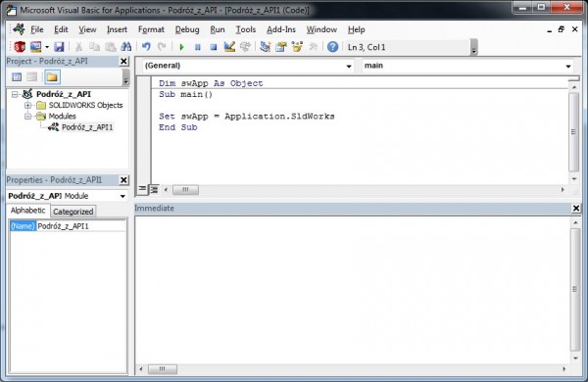Screen dimensions: 588x382
Task: Open the Run menu
Action: pos(218,29)
